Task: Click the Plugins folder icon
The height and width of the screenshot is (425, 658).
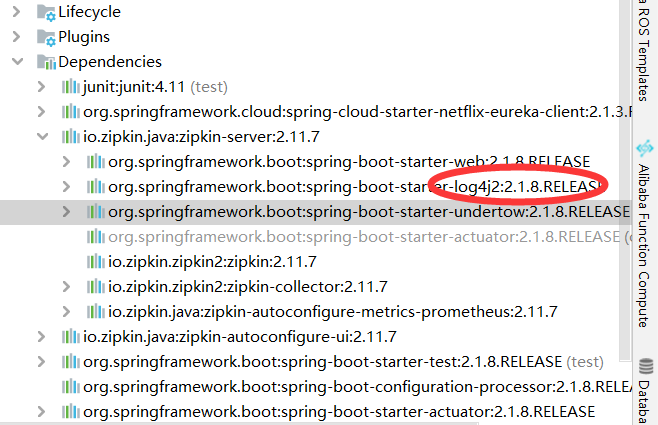Action: [x=46, y=38]
